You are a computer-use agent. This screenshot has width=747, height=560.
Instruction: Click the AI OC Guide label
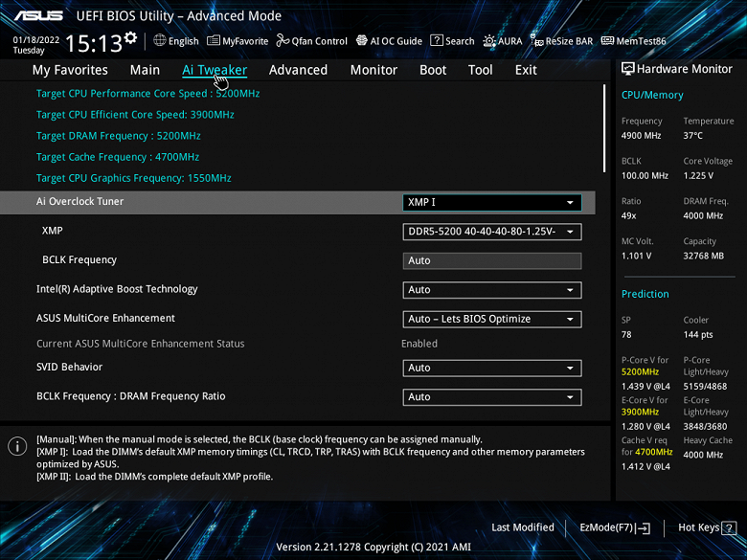(396, 41)
